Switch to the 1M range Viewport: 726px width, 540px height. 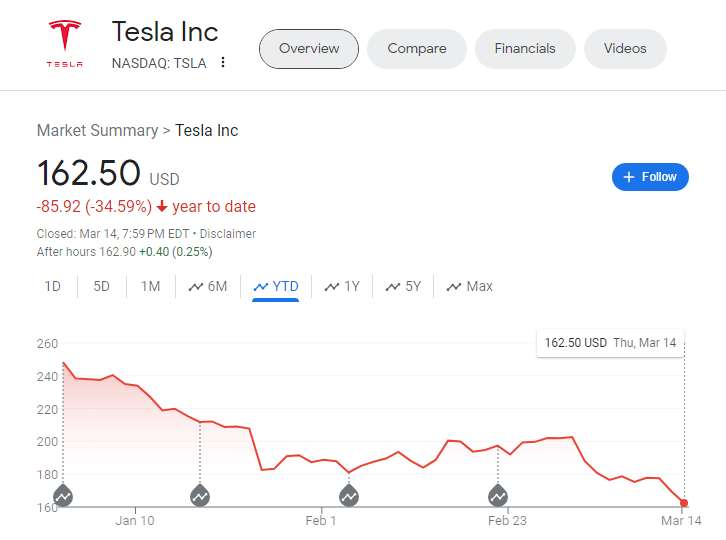(150, 286)
